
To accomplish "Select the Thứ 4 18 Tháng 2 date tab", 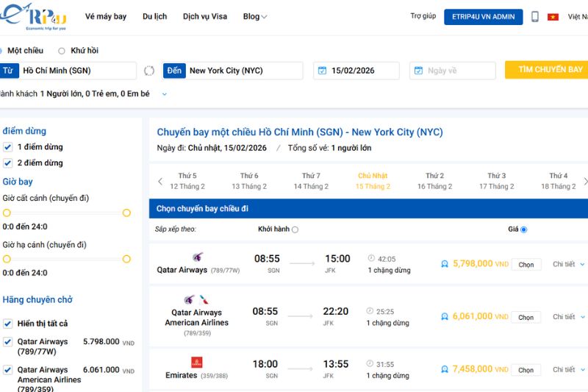I will tap(559, 181).
